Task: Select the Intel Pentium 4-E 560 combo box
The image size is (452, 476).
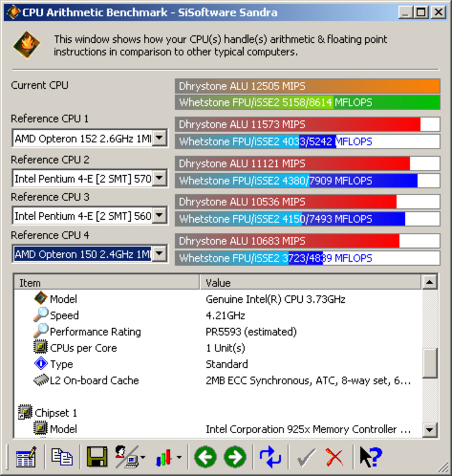Action: pos(90,216)
